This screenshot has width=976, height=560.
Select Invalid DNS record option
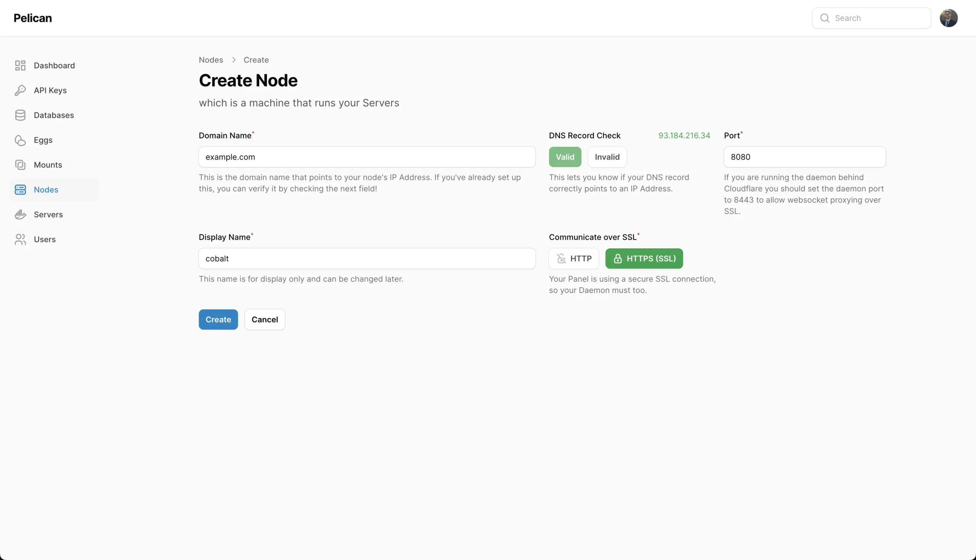coord(607,157)
